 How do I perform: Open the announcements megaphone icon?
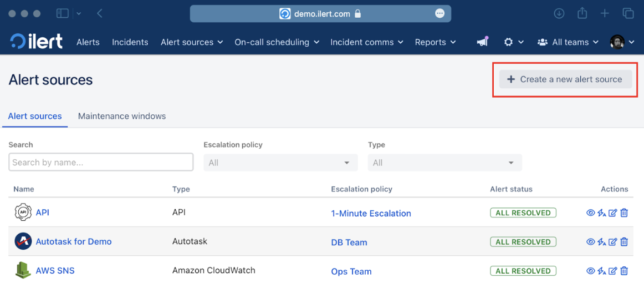tap(482, 42)
